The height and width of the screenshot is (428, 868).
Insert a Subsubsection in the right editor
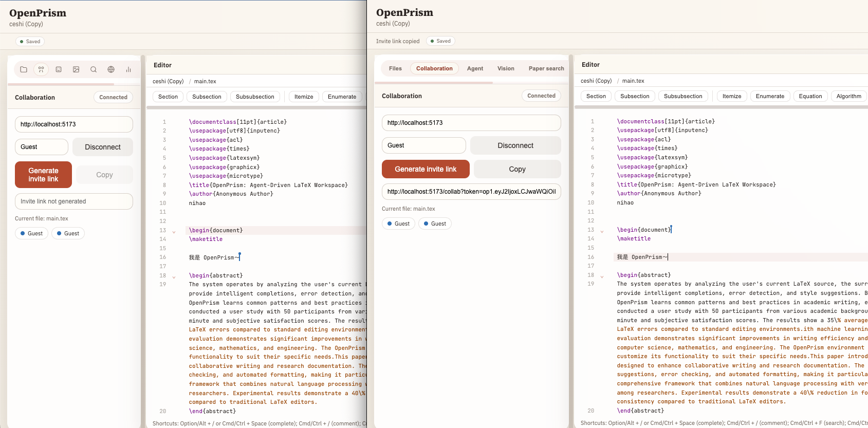pyautogui.click(x=683, y=96)
